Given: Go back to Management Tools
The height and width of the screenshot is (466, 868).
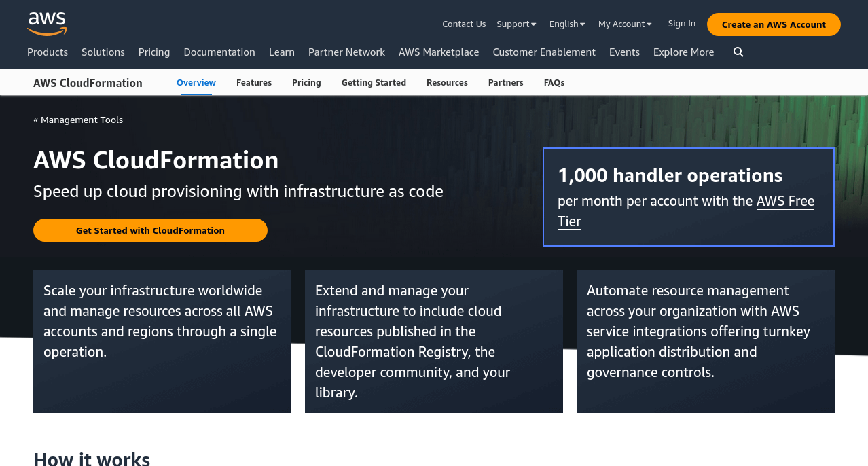Looking at the screenshot, I should (x=77, y=120).
